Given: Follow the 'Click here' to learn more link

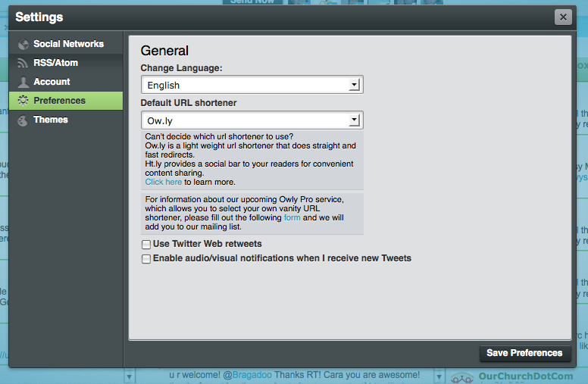Looking at the screenshot, I should coord(163,182).
